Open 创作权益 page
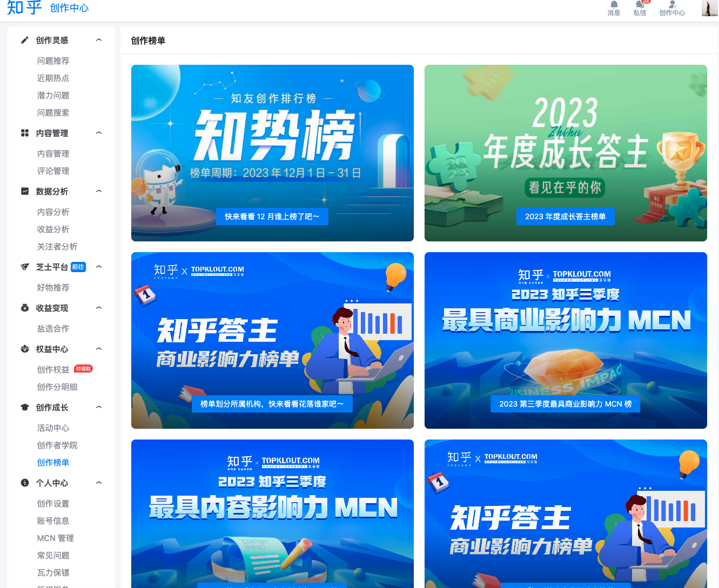The width and height of the screenshot is (719, 588). (x=53, y=370)
